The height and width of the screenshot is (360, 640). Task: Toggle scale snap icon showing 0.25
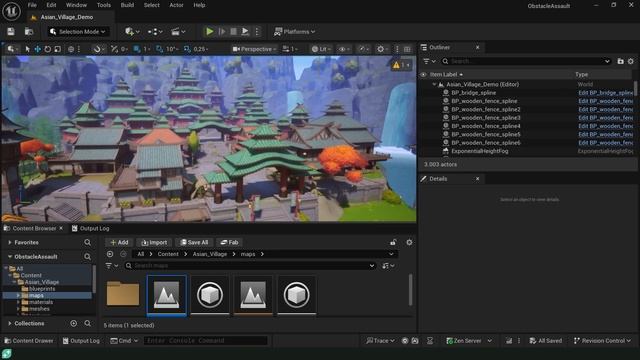coord(187,49)
